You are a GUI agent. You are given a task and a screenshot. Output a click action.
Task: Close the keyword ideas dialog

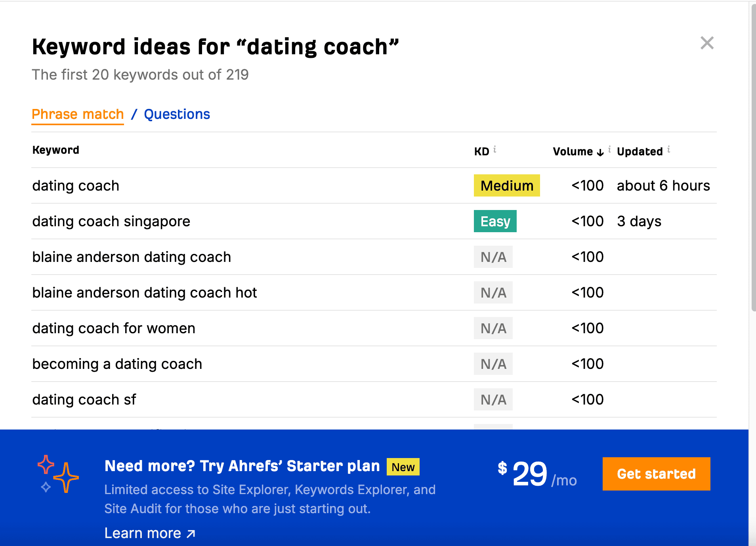tap(707, 43)
